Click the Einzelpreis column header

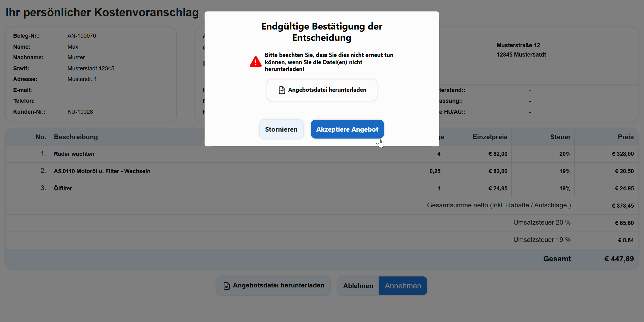tap(490, 137)
